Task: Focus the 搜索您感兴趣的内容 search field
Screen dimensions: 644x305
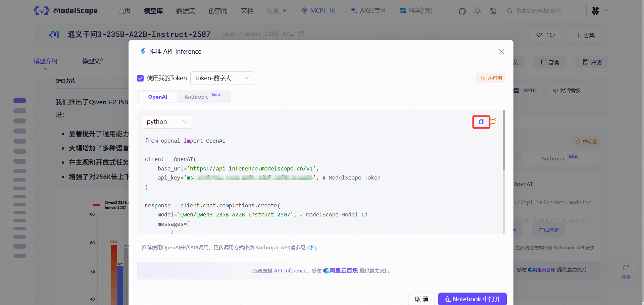Action: tap(545, 11)
